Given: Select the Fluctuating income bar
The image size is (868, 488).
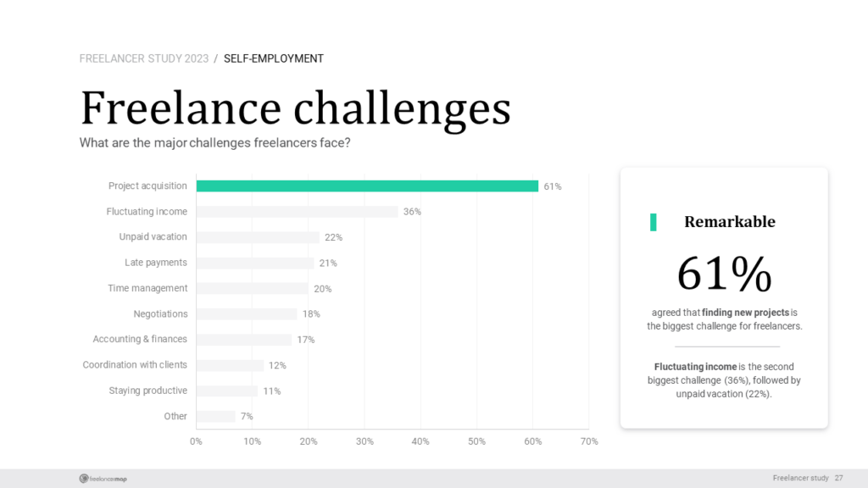Looking at the screenshot, I should [298, 211].
